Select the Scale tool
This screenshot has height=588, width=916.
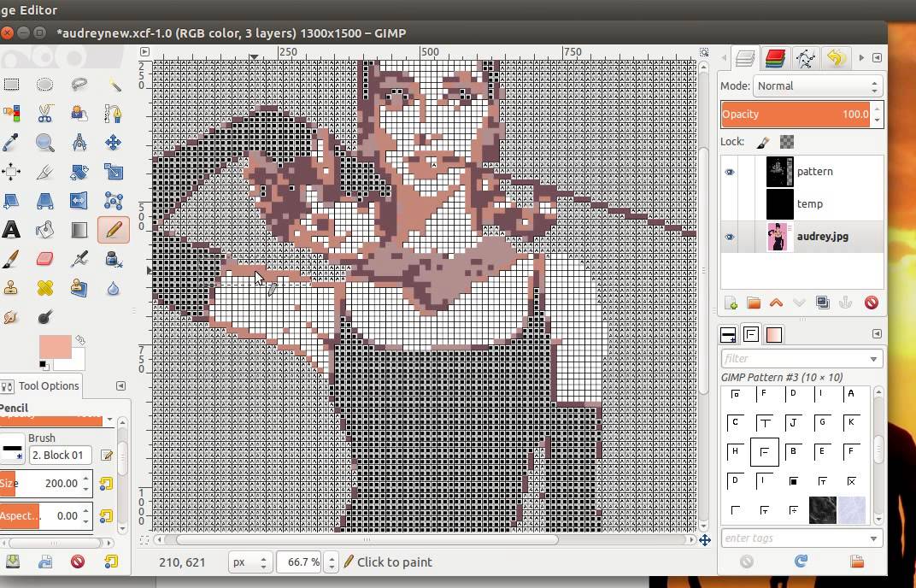(114, 171)
